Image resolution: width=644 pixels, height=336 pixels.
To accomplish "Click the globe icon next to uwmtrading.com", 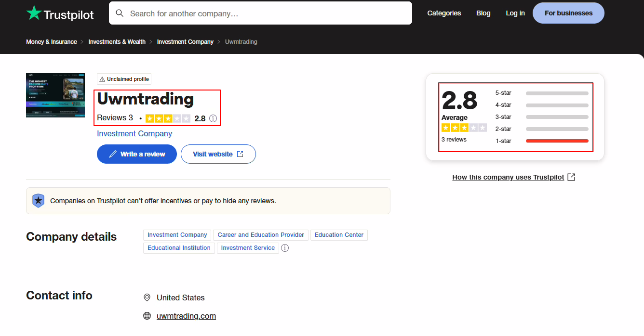I will coord(147,316).
